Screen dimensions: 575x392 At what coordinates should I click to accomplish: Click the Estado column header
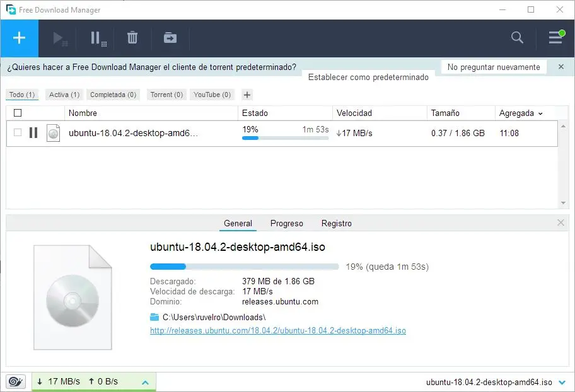[286, 113]
